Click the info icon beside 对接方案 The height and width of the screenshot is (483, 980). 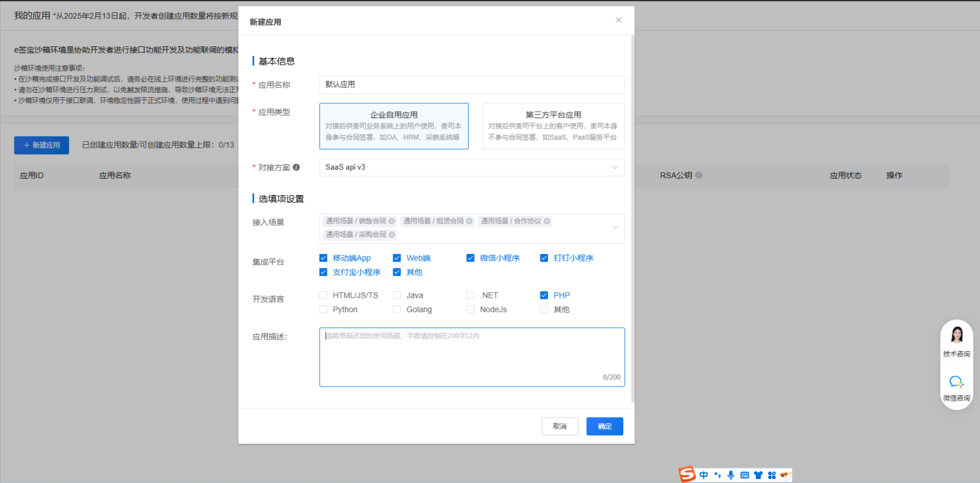click(297, 168)
